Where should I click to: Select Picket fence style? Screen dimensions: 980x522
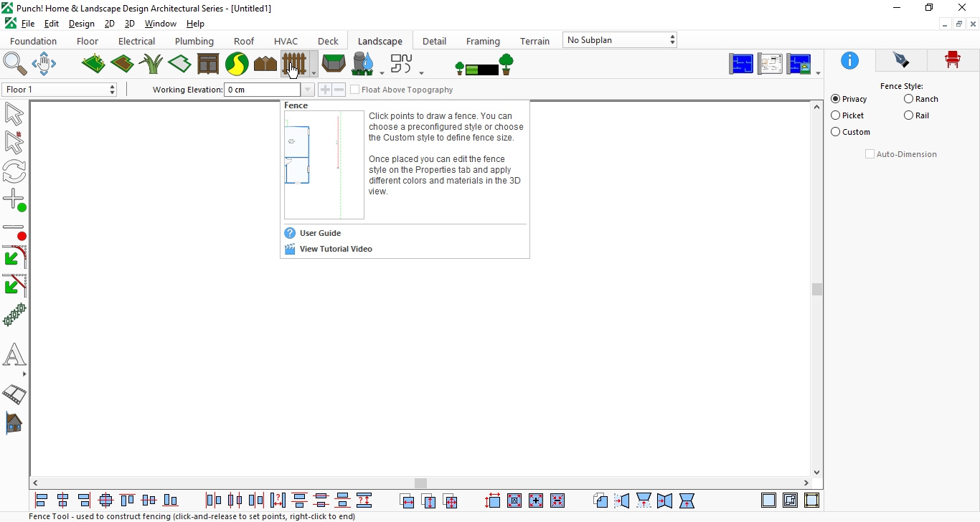(x=847, y=115)
